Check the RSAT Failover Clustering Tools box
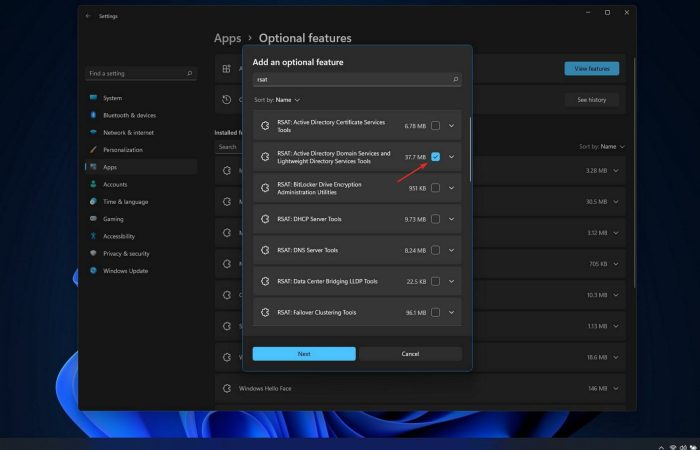This screenshot has height=450, width=700. pyautogui.click(x=435, y=312)
